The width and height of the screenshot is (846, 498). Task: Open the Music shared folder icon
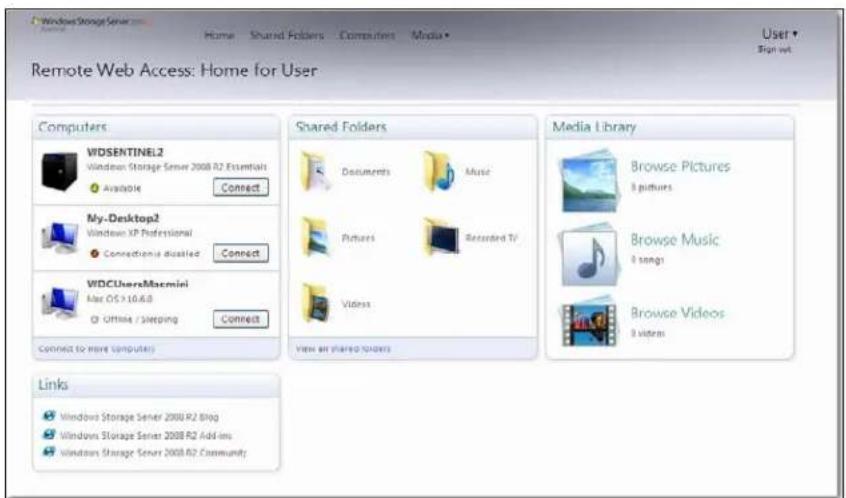(439, 172)
